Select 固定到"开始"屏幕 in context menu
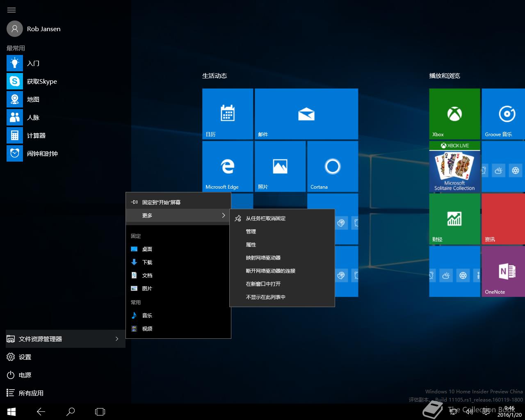The height and width of the screenshot is (420, 525). [x=178, y=202]
